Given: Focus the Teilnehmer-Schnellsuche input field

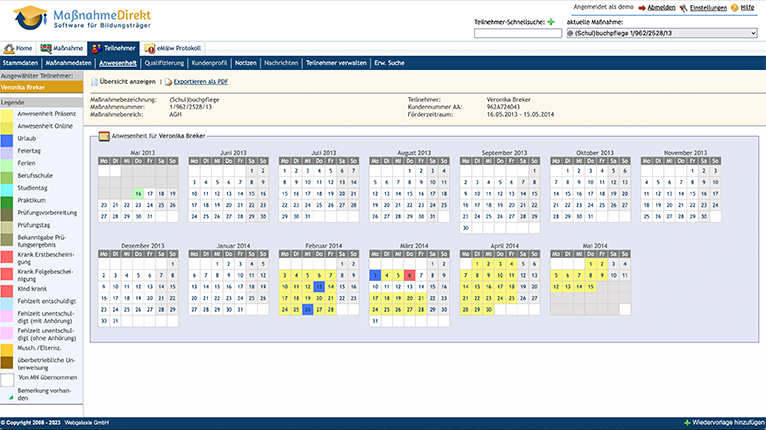Looking at the screenshot, I should [518, 33].
